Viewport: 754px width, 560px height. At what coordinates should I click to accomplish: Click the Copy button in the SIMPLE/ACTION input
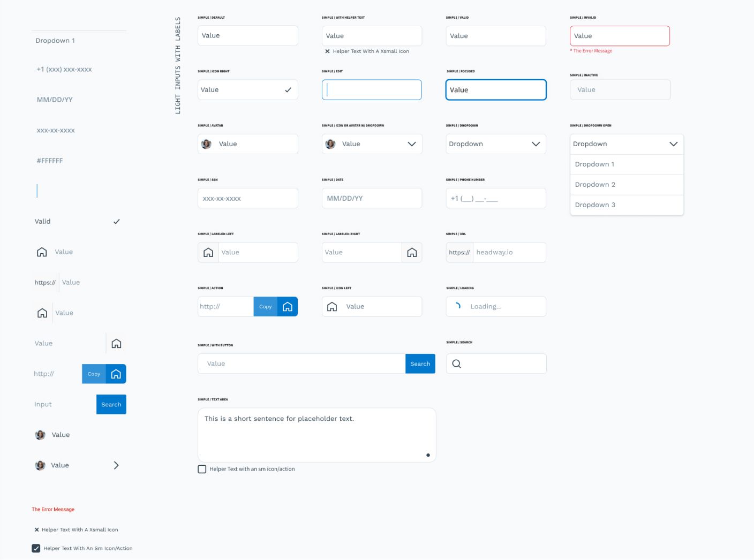click(x=265, y=306)
